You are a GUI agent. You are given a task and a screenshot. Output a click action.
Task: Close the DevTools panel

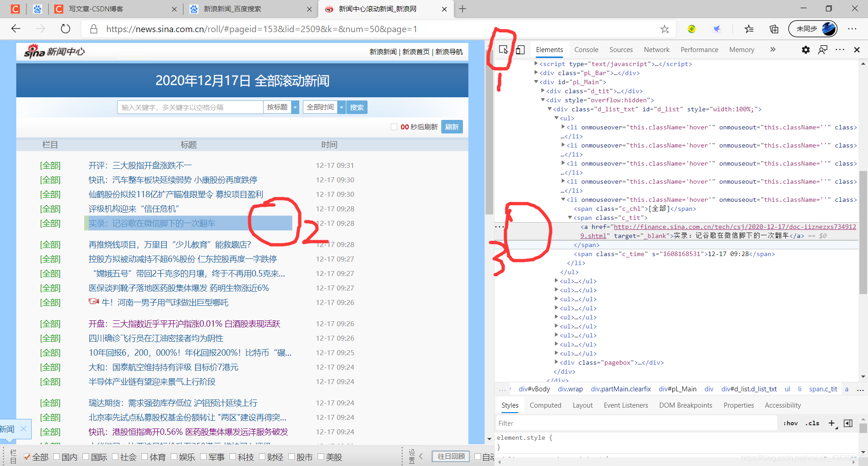click(x=857, y=50)
